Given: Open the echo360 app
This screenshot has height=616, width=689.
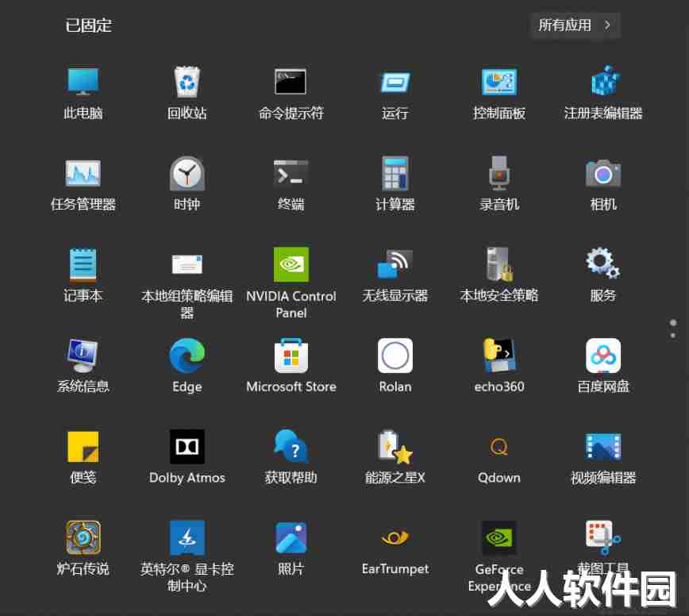Looking at the screenshot, I should point(499,356).
